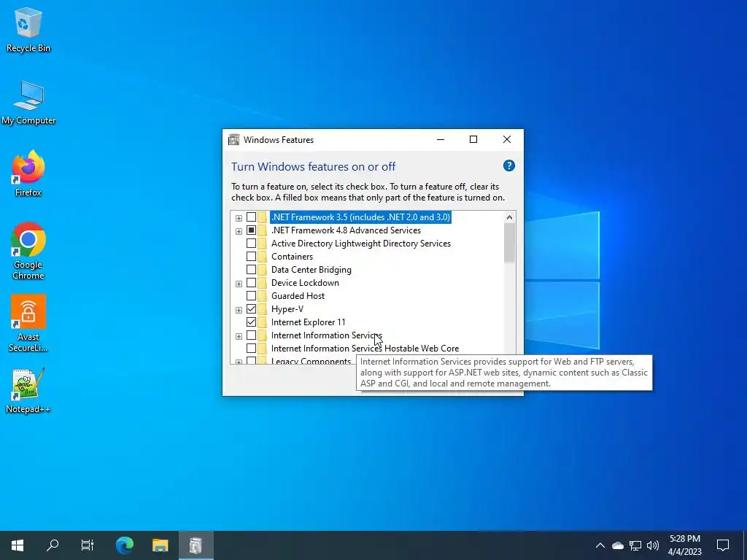Expand the Hyper-V node

point(239,310)
